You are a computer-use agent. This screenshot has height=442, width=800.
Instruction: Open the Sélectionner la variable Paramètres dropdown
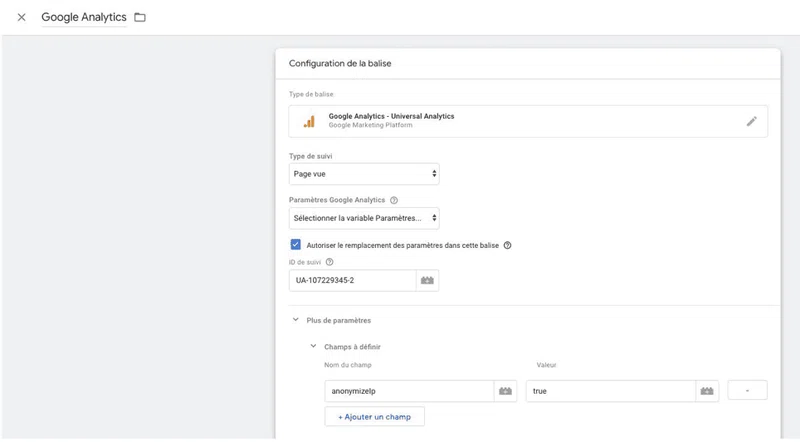pos(364,218)
